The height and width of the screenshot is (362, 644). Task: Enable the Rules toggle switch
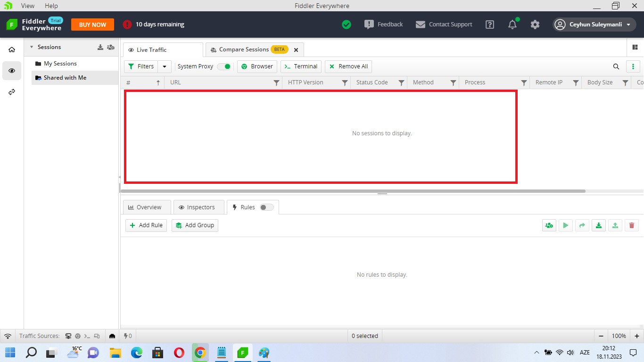(x=266, y=207)
